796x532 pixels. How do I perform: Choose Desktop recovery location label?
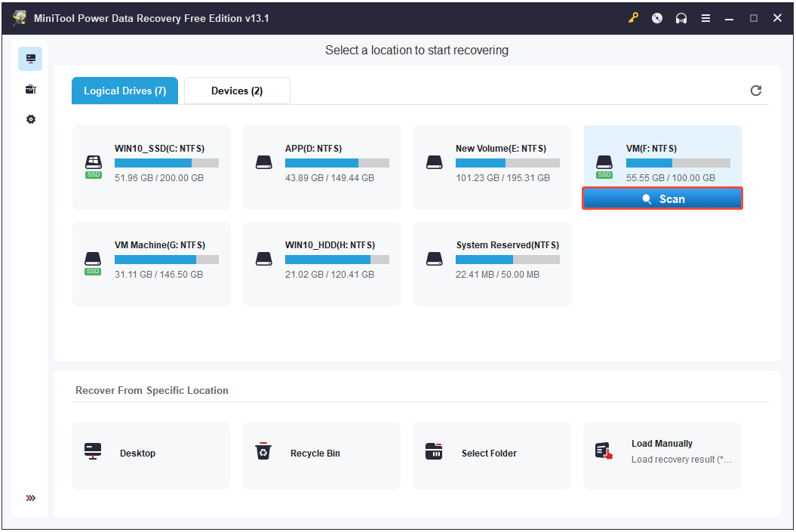[x=137, y=454]
